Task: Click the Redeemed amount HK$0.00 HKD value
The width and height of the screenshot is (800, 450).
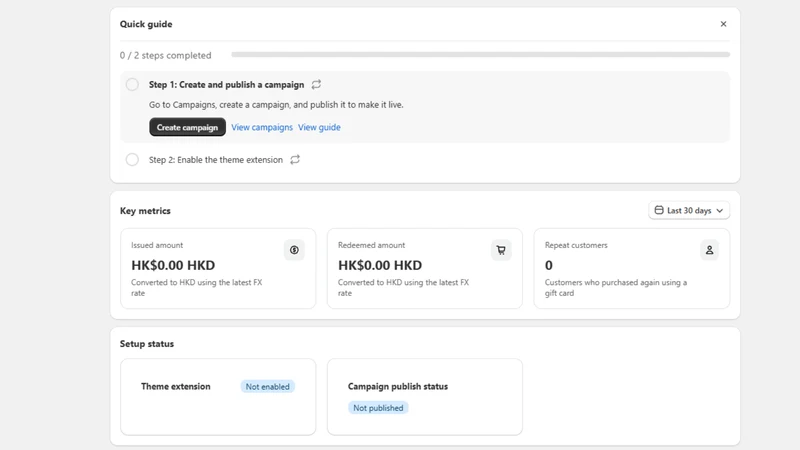Action: point(380,265)
